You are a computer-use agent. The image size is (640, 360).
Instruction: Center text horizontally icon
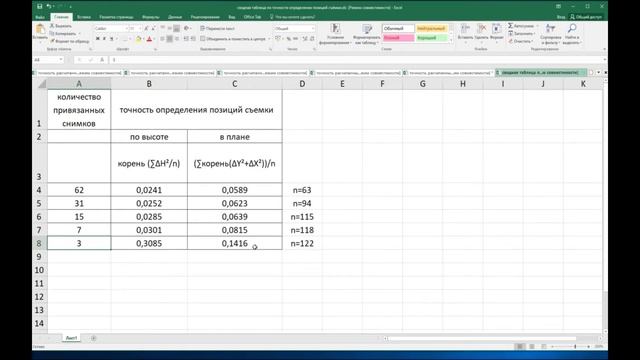169,39
